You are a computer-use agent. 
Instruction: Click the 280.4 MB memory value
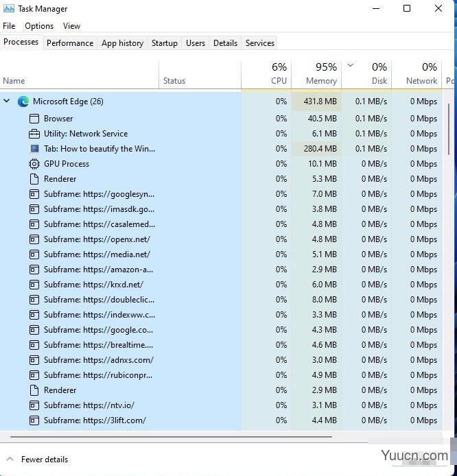click(x=320, y=149)
